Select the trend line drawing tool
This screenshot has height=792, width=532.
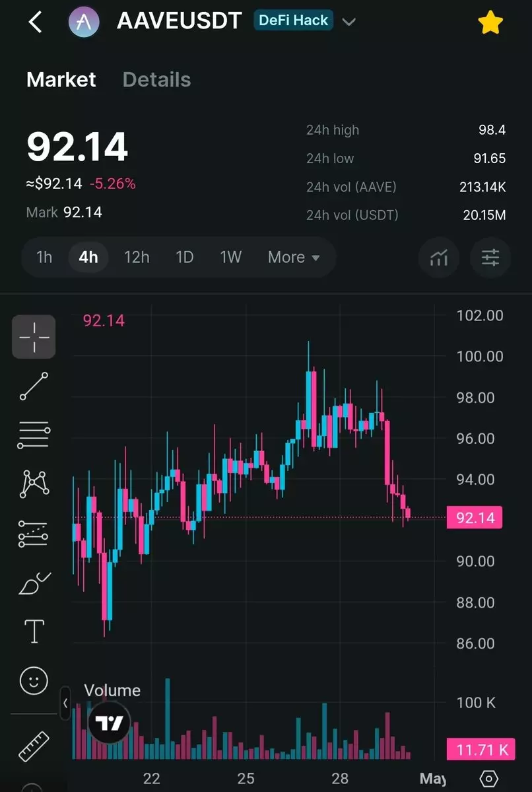click(34, 386)
